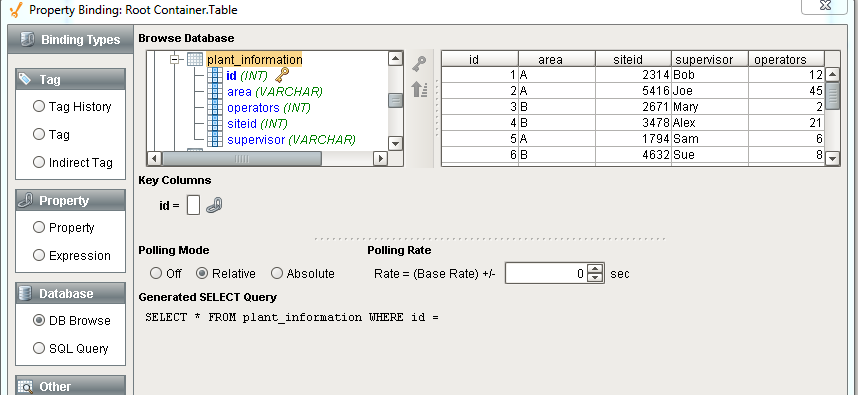Select the area (VARCHAR) tree item
The height and width of the screenshot is (395, 858).
coord(275,91)
